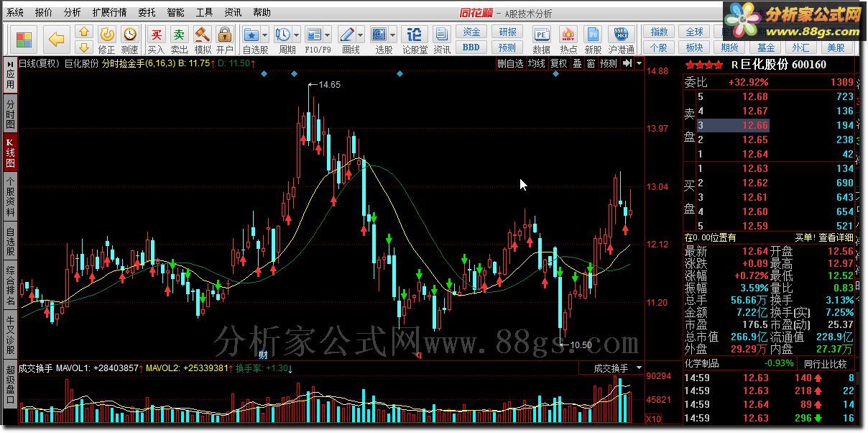This screenshot has width=868, height=433.
Task: Open the 扩展行情 menu
Action: (109, 12)
